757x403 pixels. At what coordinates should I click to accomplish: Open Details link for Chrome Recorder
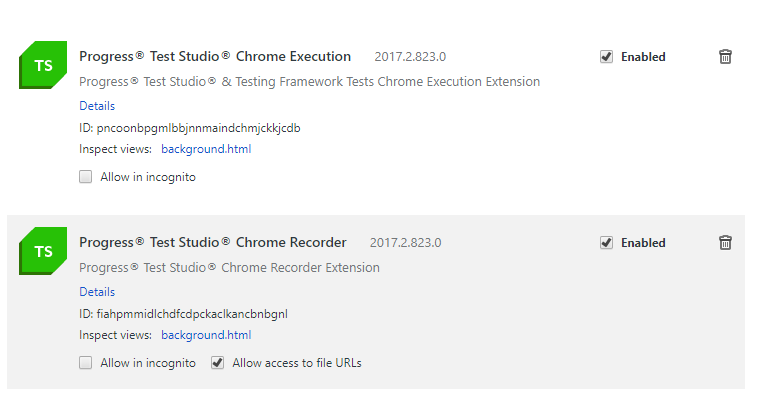[x=97, y=292]
